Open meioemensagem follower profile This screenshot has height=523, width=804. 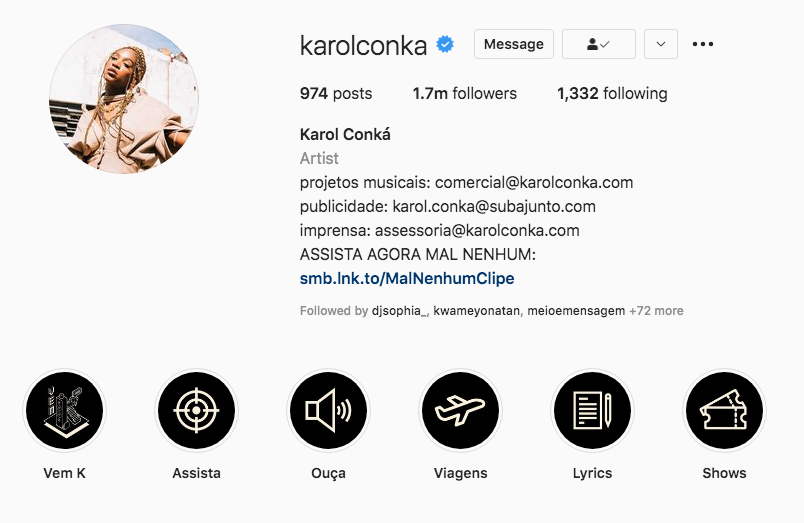(x=576, y=311)
